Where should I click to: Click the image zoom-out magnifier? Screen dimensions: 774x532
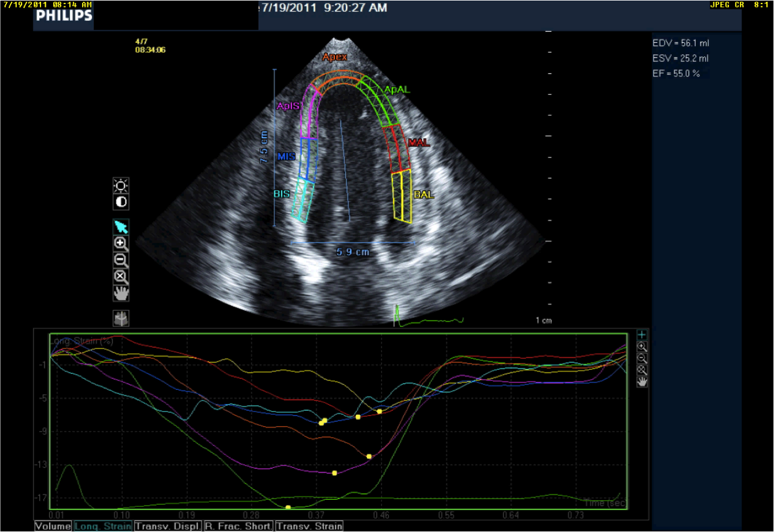tap(121, 260)
